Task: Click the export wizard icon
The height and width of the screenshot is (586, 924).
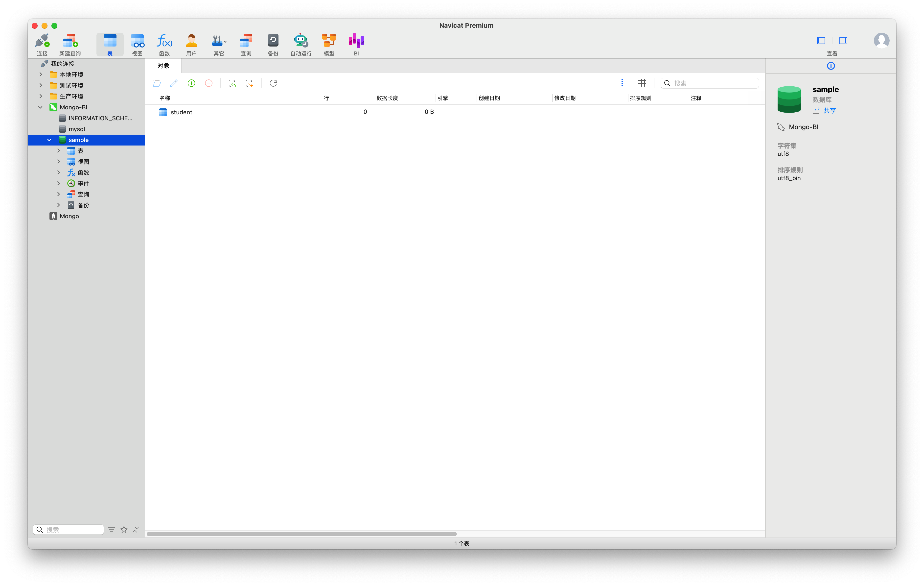Action: tap(249, 83)
